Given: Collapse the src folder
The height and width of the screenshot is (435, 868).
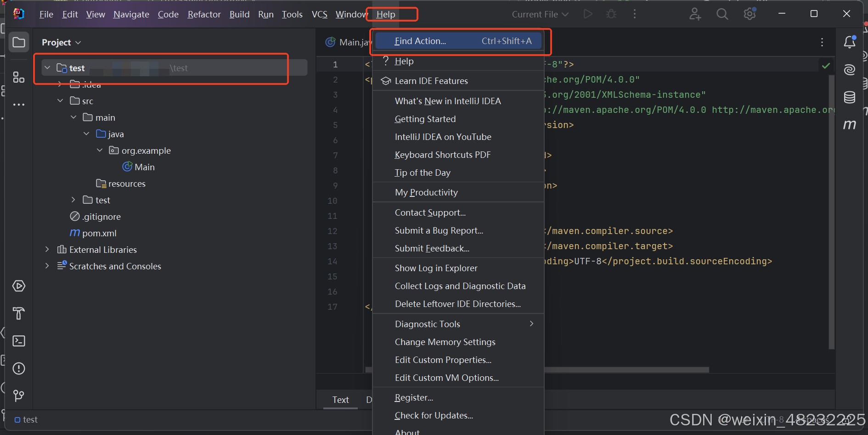Looking at the screenshot, I should pos(60,101).
